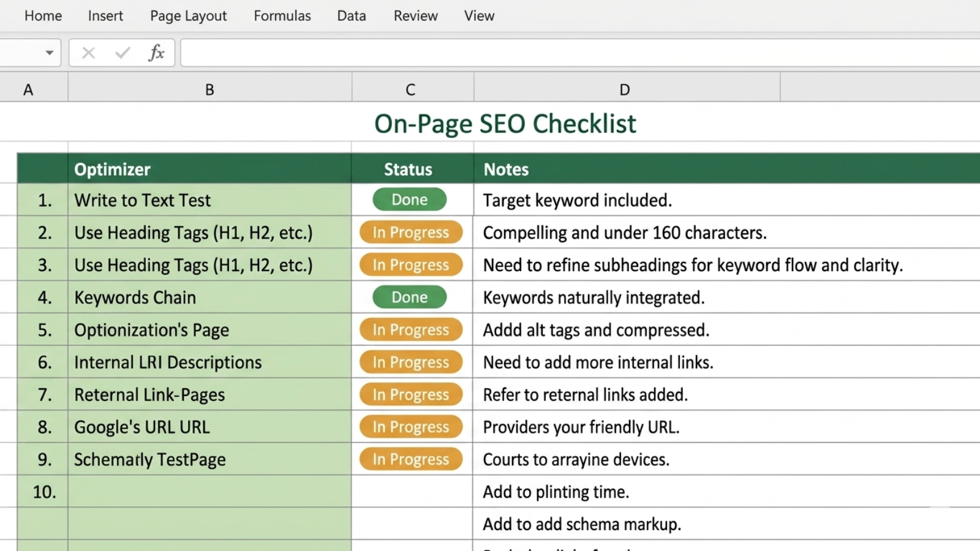Open the Formulas tab

(x=282, y=16)
